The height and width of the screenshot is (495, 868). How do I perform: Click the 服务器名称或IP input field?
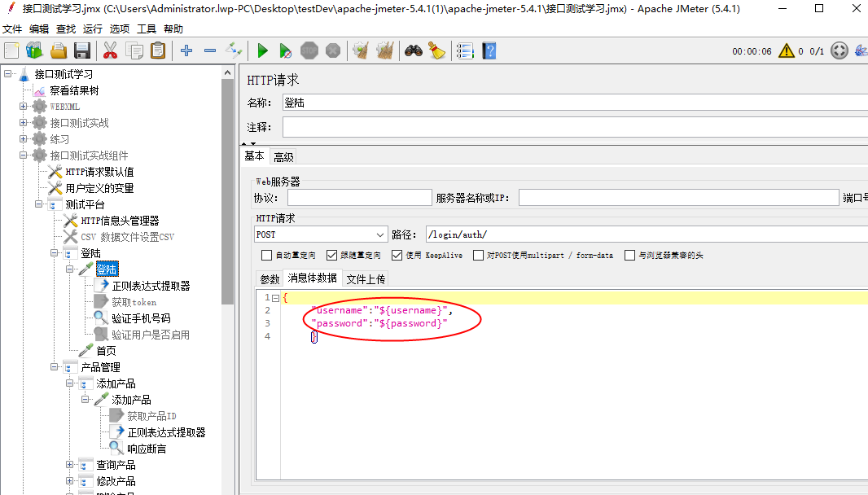click(678, 198)
